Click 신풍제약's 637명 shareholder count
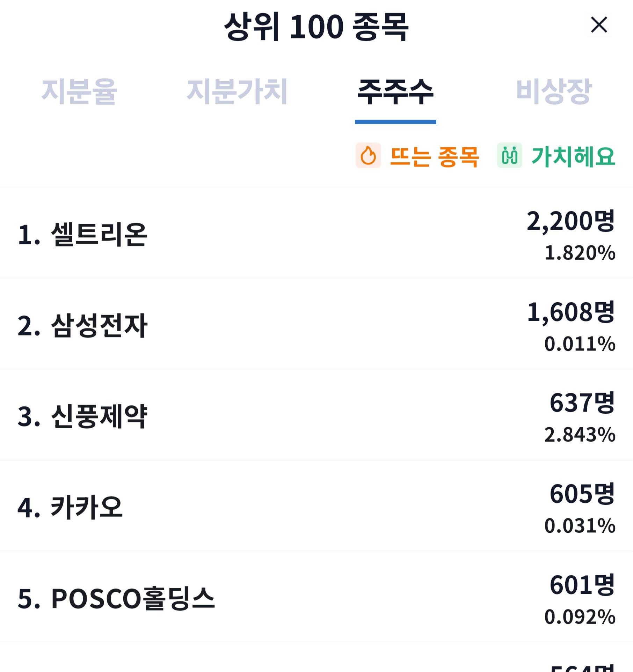This screenshot has width=633, height=672. [x=582, y=403]
